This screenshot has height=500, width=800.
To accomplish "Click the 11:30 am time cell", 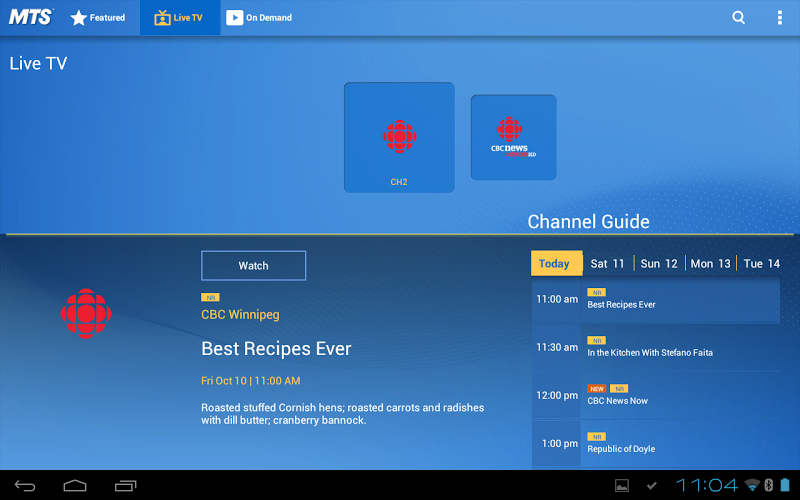I will 557,347.
